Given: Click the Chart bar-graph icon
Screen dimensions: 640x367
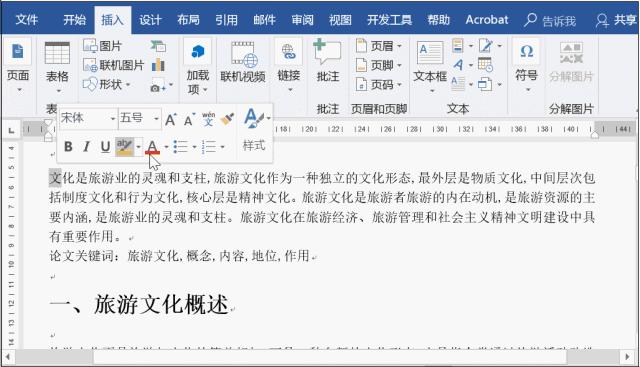Looking at the screenshot, I should (x=158, y=65).
